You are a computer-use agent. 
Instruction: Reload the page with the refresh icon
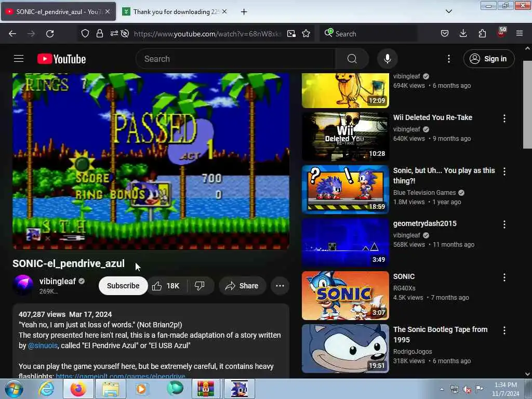[x=50, y=34]
